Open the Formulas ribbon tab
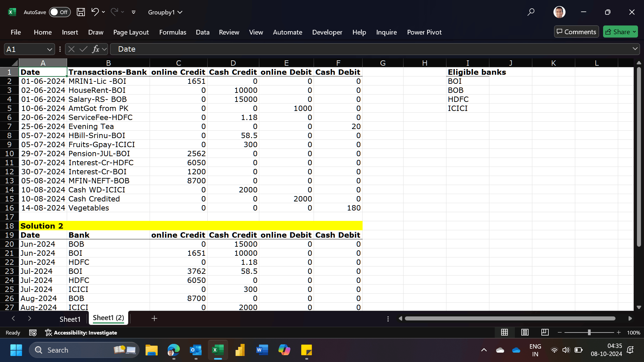 (x=172, y=32)
